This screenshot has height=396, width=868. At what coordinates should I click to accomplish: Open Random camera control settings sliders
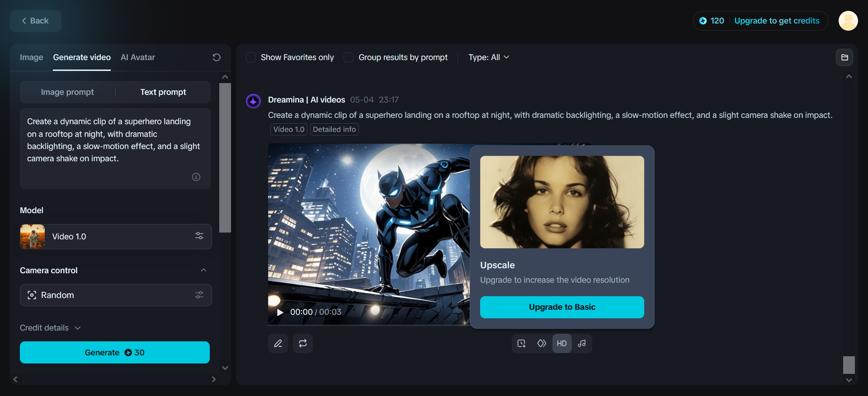click(x=199, y=295)
